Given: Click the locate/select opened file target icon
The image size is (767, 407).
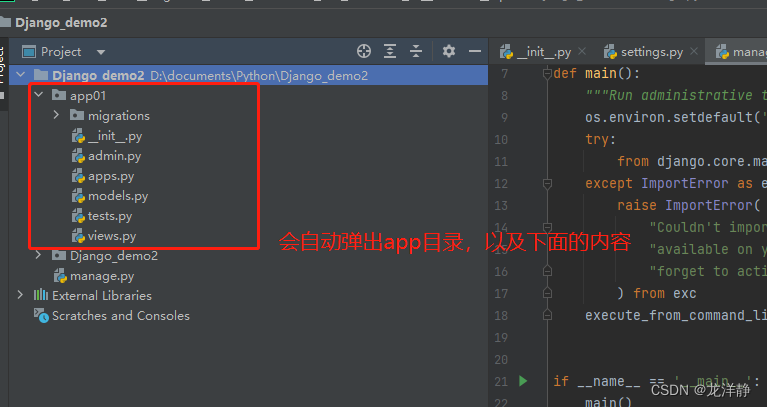Looking at the screenshot, I should [x=363, y=51].
